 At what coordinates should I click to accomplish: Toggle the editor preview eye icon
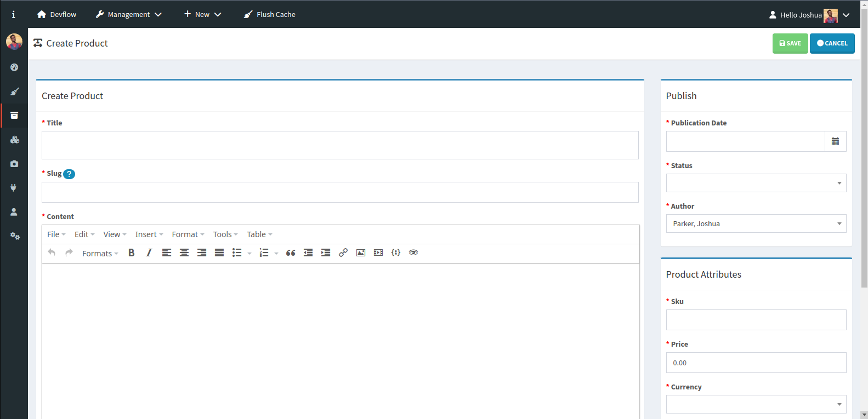(x=413, y=252)
